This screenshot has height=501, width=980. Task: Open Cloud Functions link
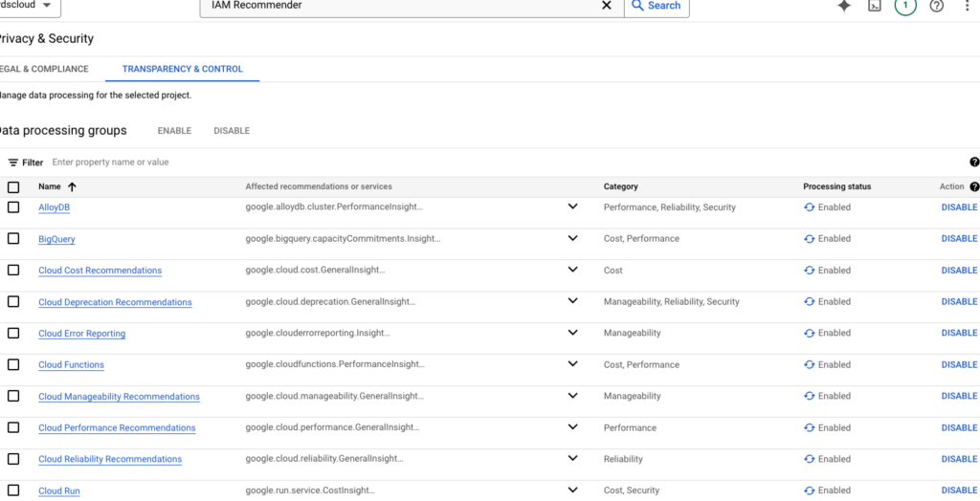coord(71,365)
